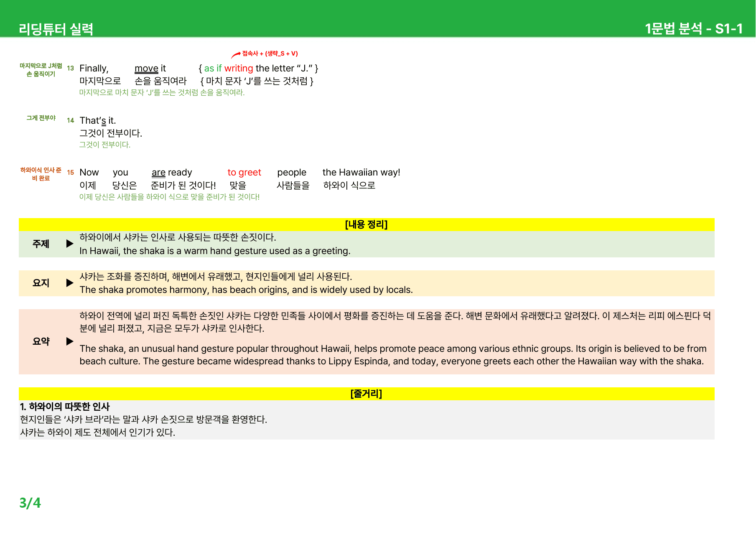Click the underlined verb move
Viewport: 756px width, 534px height.
146,68
